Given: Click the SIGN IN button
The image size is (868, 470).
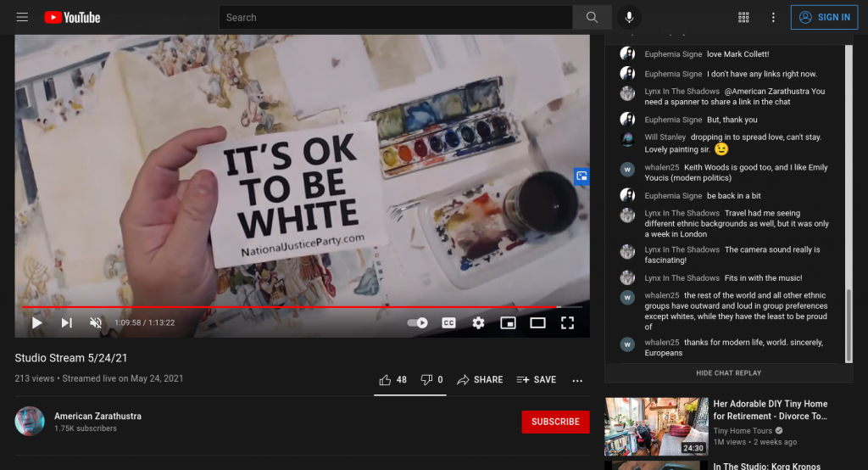Looking at the screenshot, I should click(824, 17).
